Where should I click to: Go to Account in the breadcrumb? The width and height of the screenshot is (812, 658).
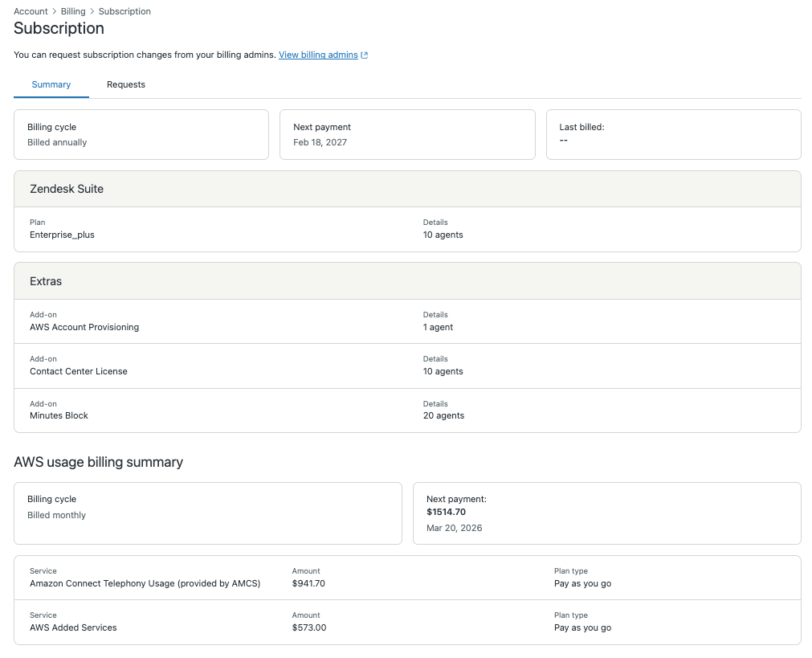coord(31,11)
